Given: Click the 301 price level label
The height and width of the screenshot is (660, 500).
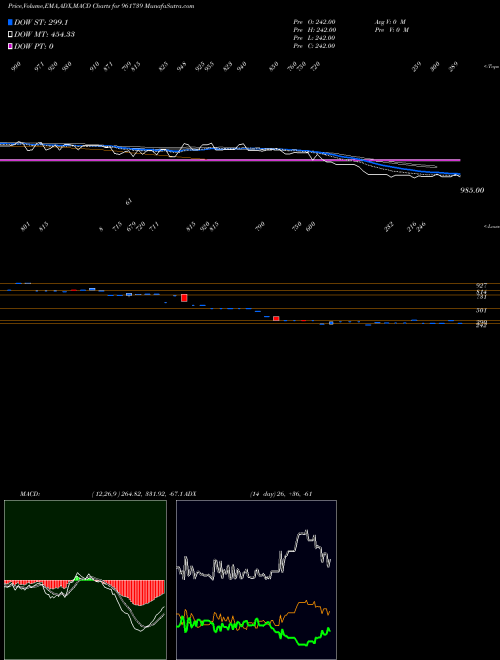Looking at the screenshot, I should click(x=481, y=311).
